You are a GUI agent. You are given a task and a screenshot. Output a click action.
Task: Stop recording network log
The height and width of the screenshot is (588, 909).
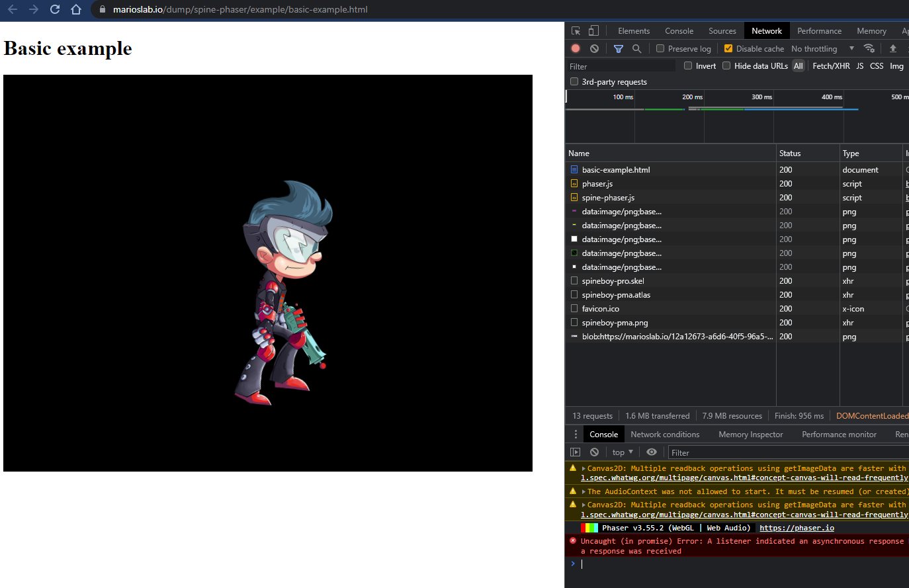pos(575,48)
